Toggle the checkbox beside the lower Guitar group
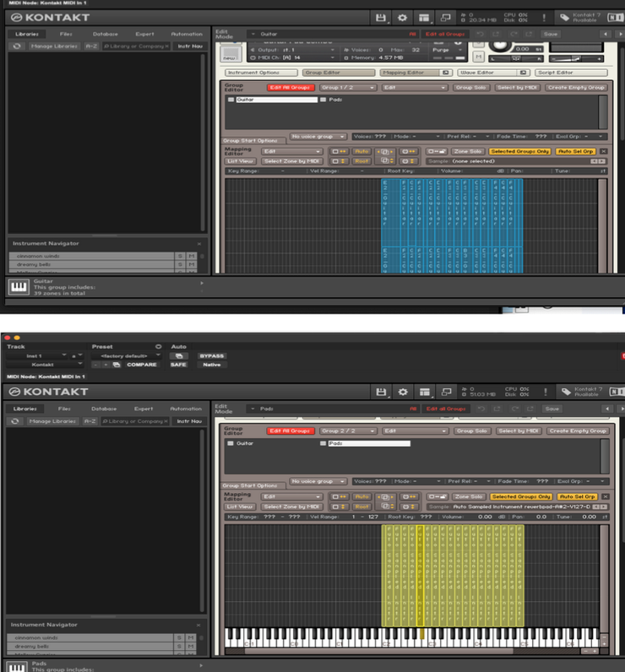The image size is (625, 672). point(231,443)
